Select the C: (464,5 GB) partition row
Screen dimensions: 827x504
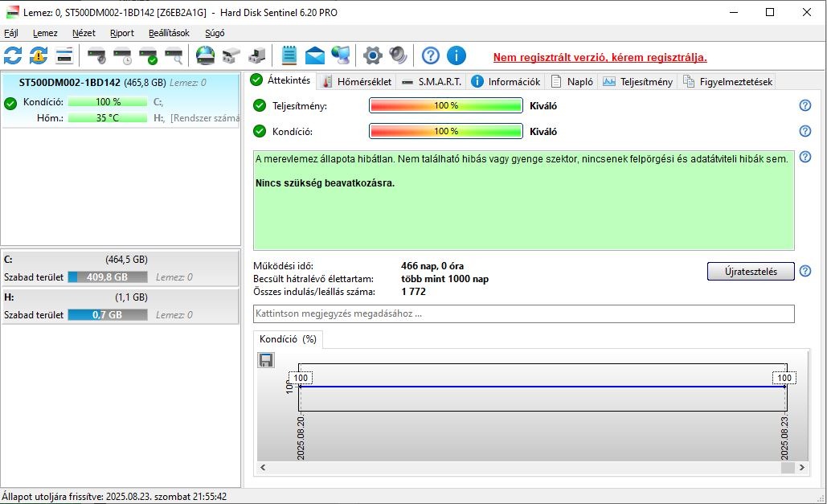click(121, 268)
